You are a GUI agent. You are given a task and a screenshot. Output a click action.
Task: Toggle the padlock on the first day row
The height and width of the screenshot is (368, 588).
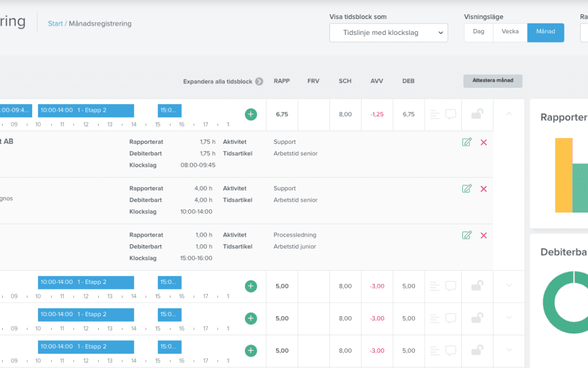pos(477,114)
